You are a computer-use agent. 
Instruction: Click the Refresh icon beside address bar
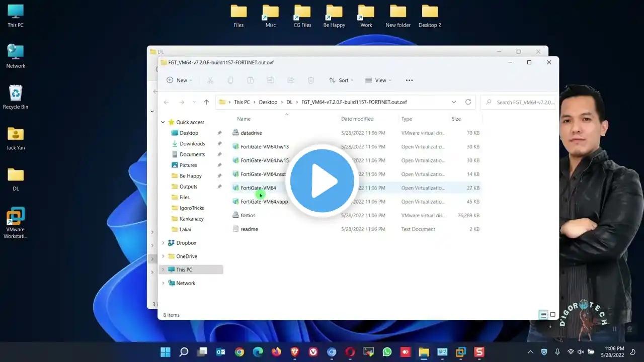tap(468, 102)
